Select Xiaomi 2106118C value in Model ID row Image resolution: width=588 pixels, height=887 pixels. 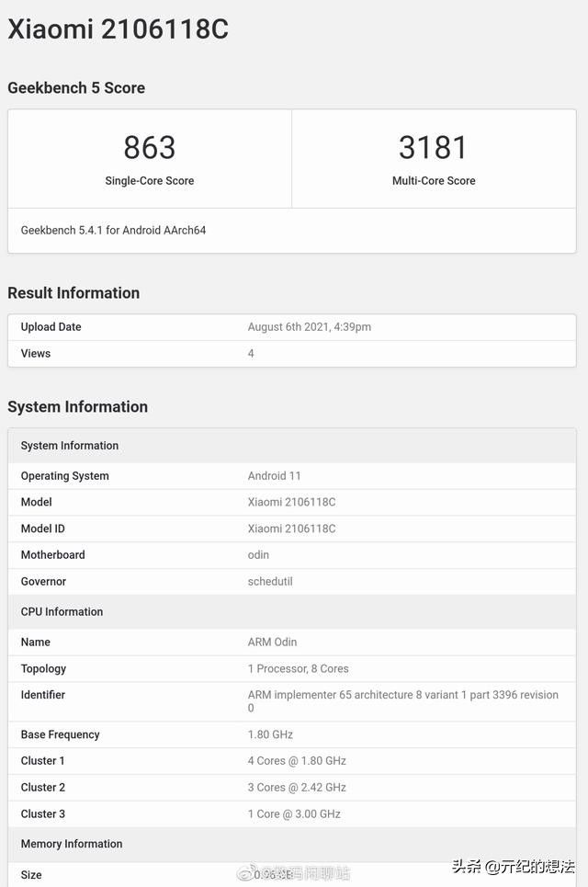click(x=292, y=529)
